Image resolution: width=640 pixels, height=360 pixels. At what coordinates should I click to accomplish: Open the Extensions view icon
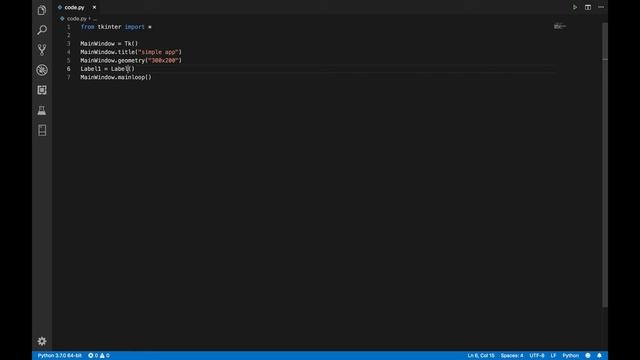(x=42, y=90)
